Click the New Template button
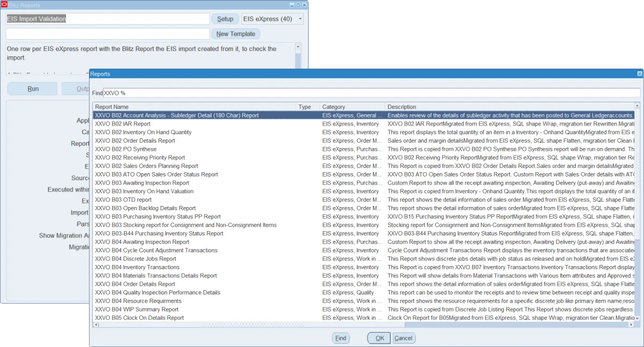The width and height of the screenshot is (644, 347). (x=236, y=34)
